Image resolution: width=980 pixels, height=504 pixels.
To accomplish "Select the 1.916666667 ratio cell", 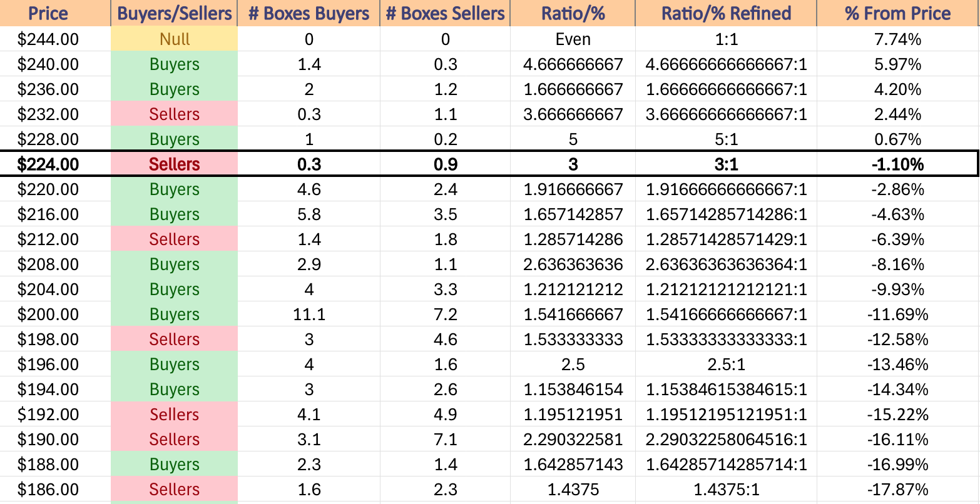I will 573,189.
